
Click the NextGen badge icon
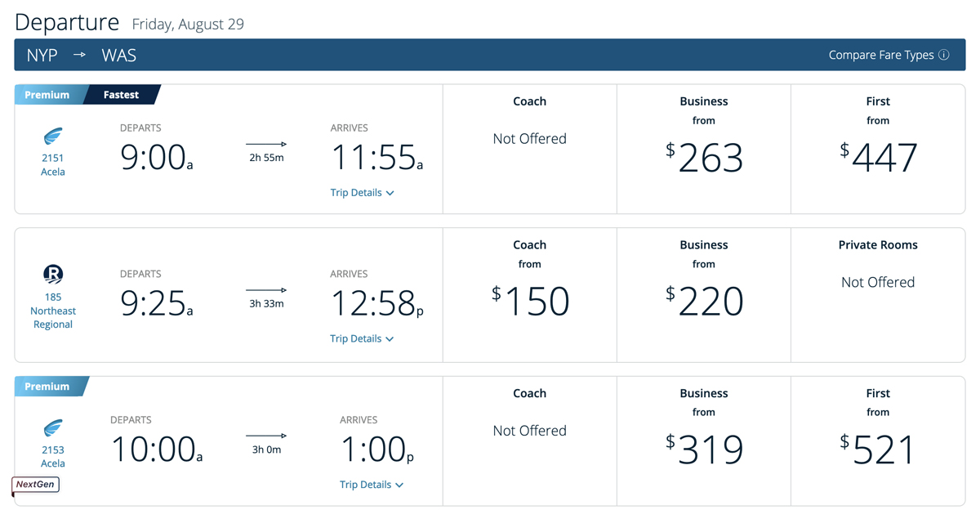(36, 485)
